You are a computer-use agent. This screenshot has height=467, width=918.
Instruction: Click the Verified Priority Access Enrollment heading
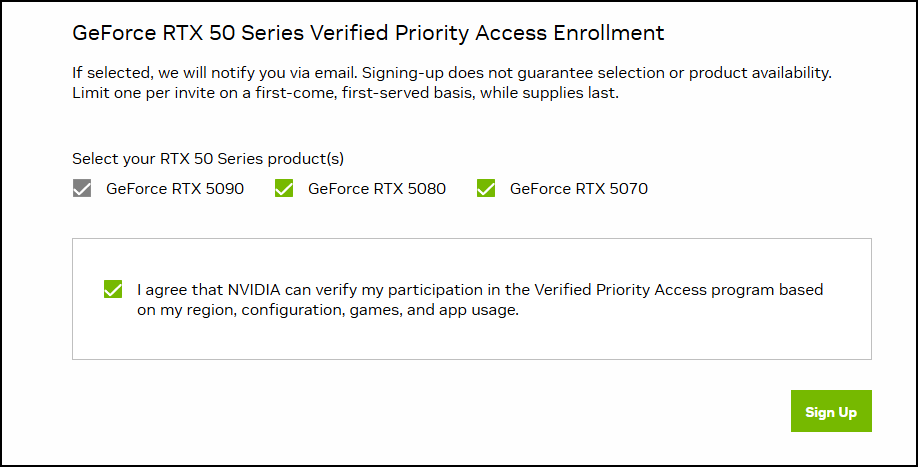pos(368,33)
